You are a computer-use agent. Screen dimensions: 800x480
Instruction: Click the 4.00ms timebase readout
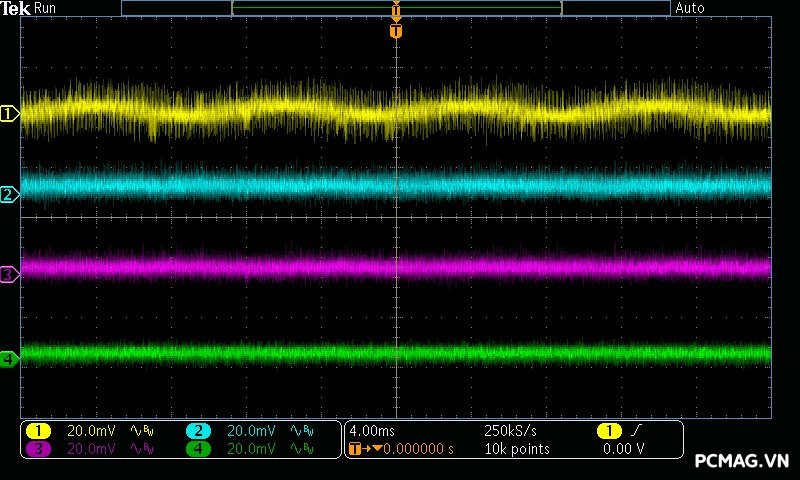click(370, 431)
